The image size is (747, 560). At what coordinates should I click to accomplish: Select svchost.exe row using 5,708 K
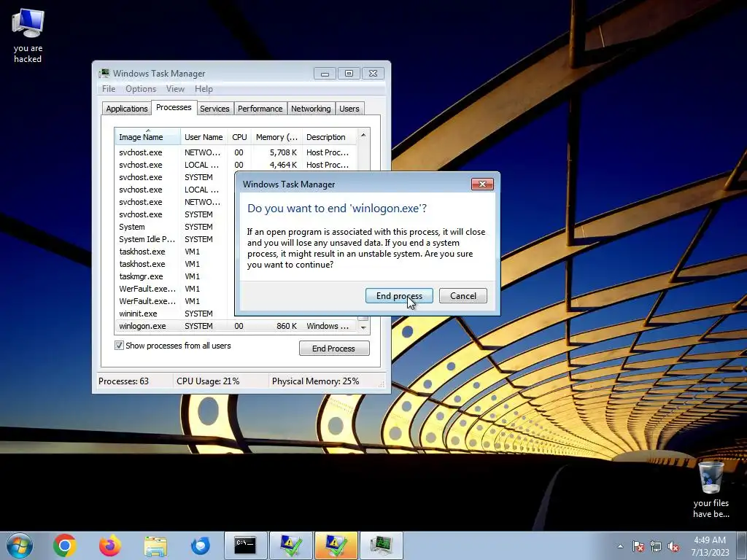tap(236, 152)
